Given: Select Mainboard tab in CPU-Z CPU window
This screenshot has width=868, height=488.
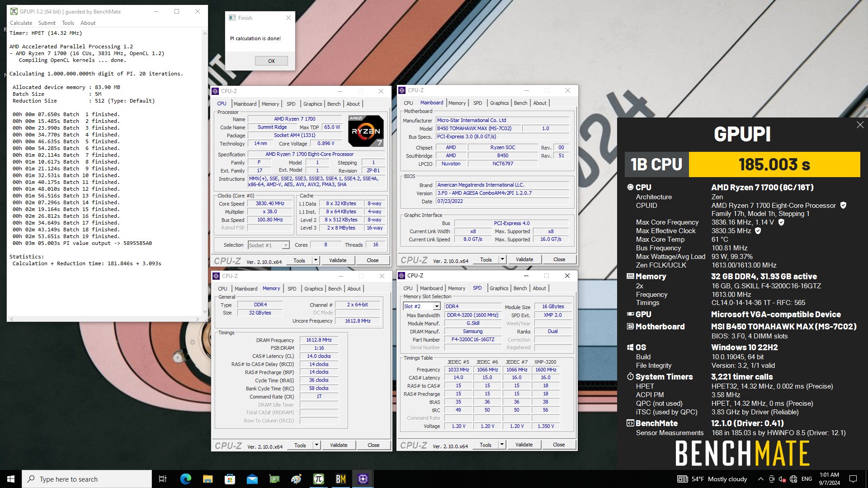Looking at the screenshot, I should (x=245, y=104).
